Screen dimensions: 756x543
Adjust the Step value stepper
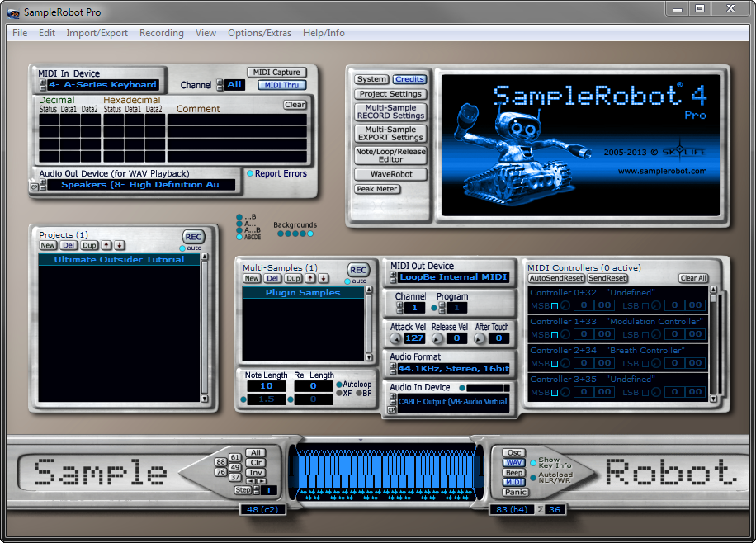(257, 490)
